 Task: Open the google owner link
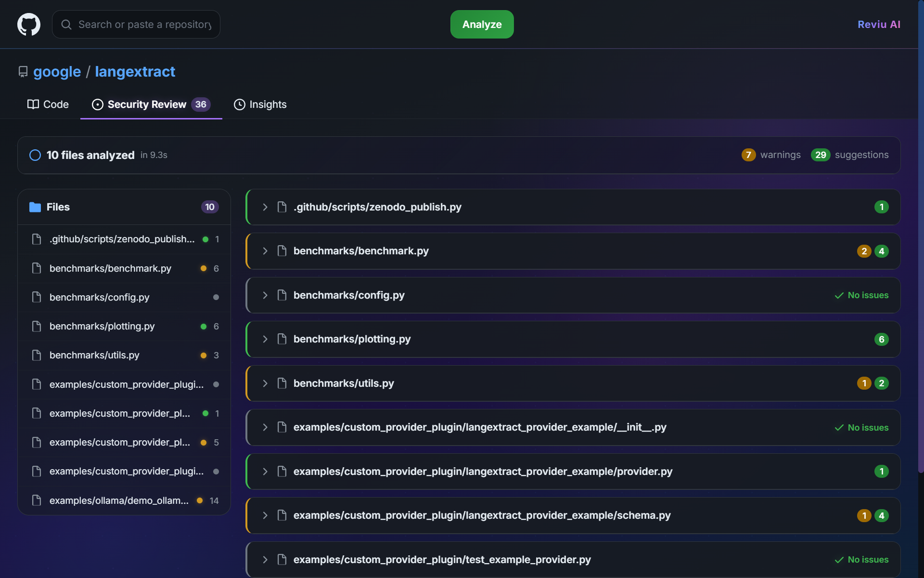click(x=57, y=72)
